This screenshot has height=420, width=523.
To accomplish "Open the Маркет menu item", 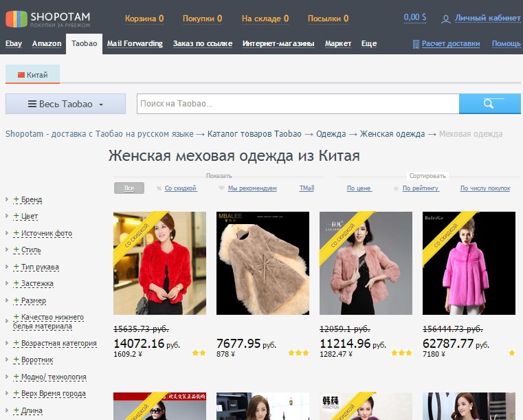I will [338, 44].
